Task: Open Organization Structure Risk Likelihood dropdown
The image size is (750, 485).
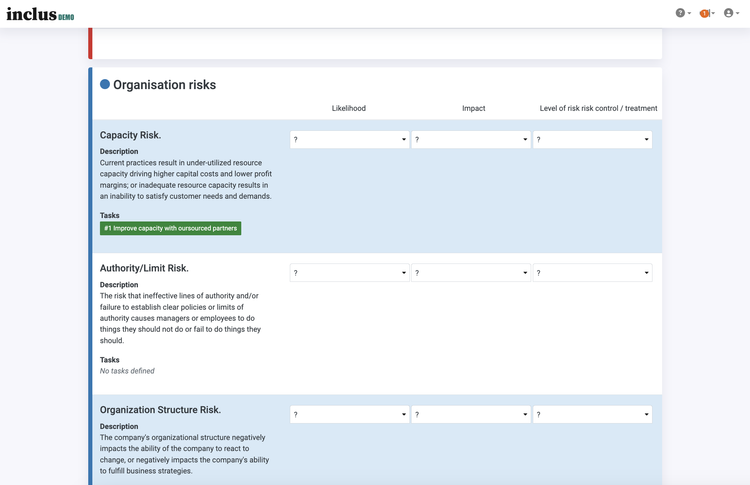Action: point(350,414)
